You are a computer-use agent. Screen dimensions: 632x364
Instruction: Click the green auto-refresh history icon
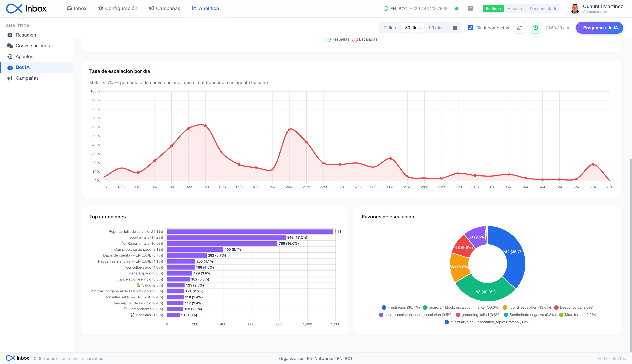535,28
